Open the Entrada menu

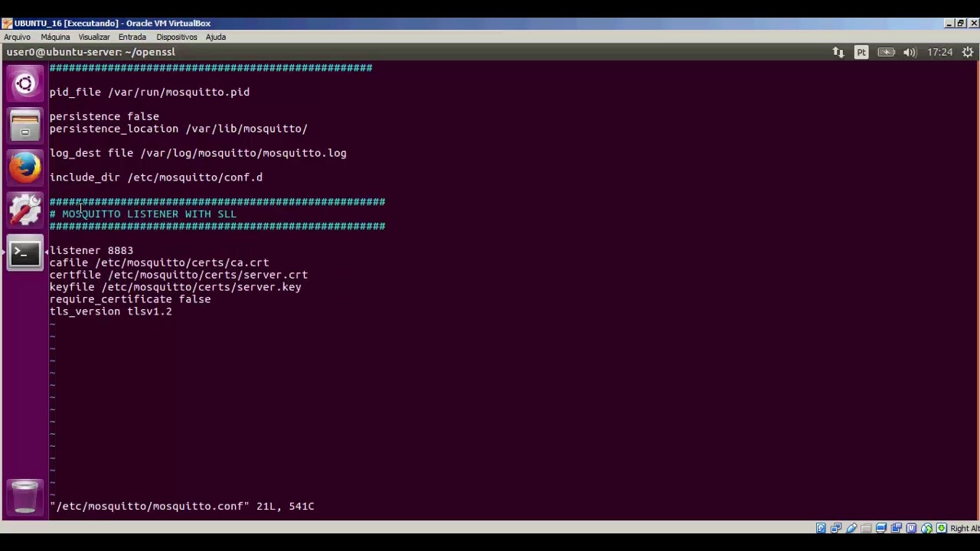click(x=132, y=37)
